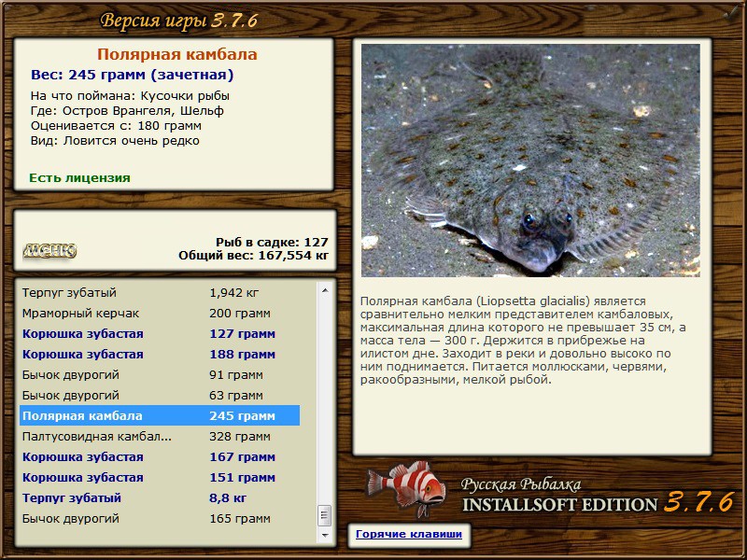Click the INSTALLSOFT EDITION 3.7.6 text
The width and height of the screenshot is (747, 560).
point(599,502)
